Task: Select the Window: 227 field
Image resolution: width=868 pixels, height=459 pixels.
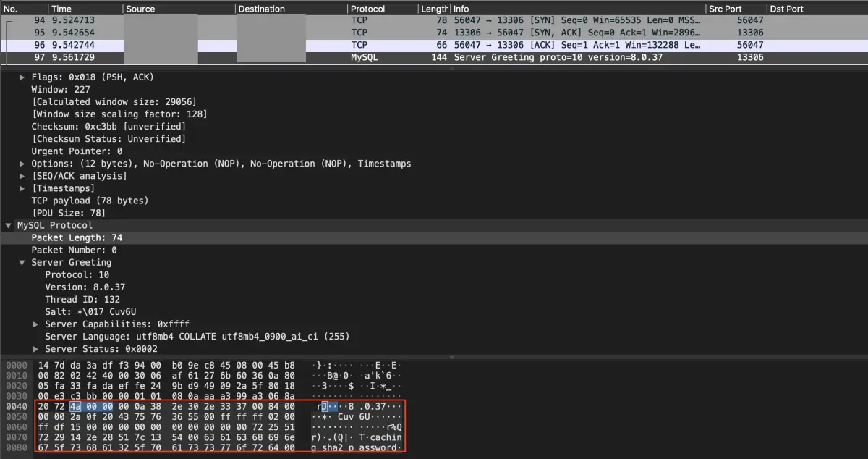Action: 60,89
